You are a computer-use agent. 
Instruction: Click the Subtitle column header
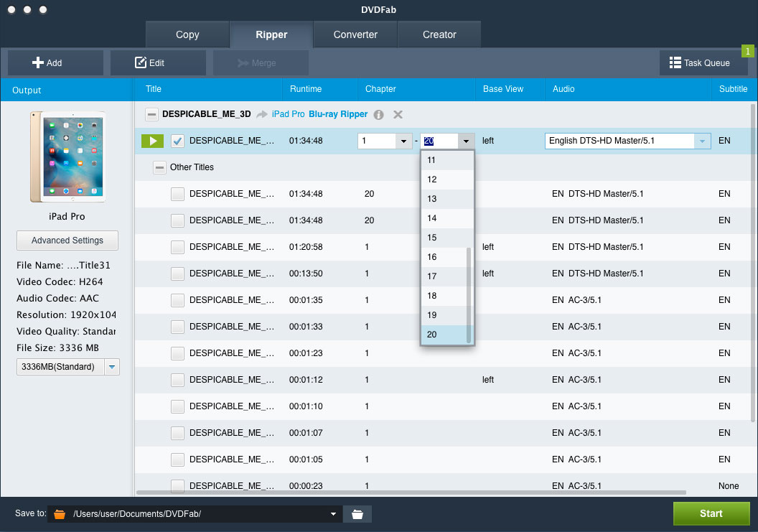(733, 89)
